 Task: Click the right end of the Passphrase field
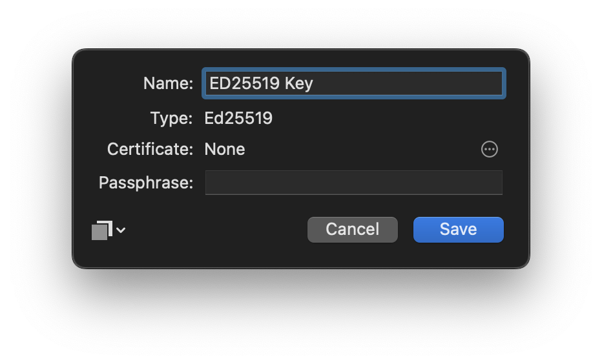491,183
